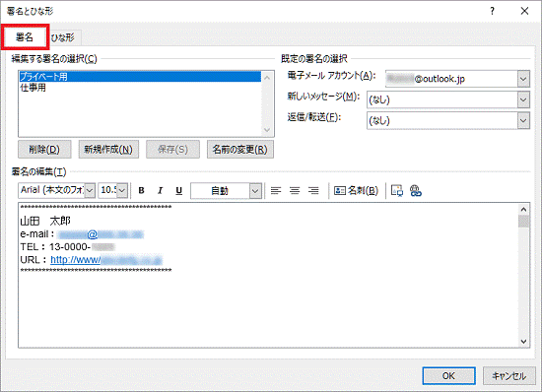This screenshot has width=542, height=392.
Task: Open the 返信/転送 signature dropdown
Action: coord(523,120)
